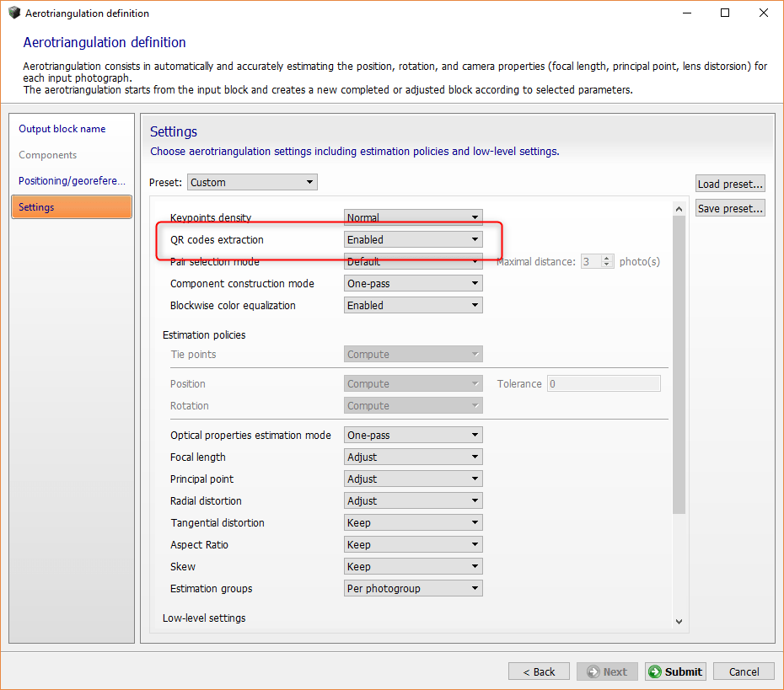Click the scroll down arrow in settings

[679, 622]
